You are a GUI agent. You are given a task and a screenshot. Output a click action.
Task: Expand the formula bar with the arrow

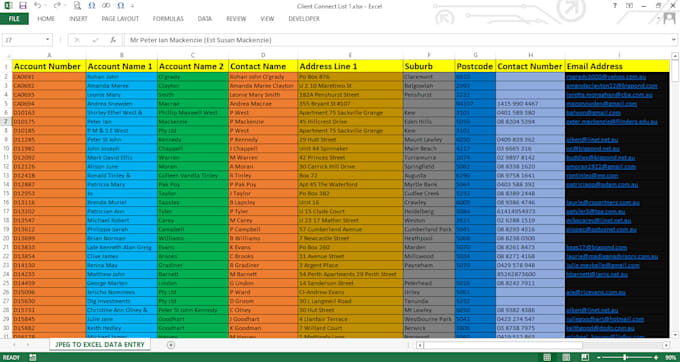point(674,40)
